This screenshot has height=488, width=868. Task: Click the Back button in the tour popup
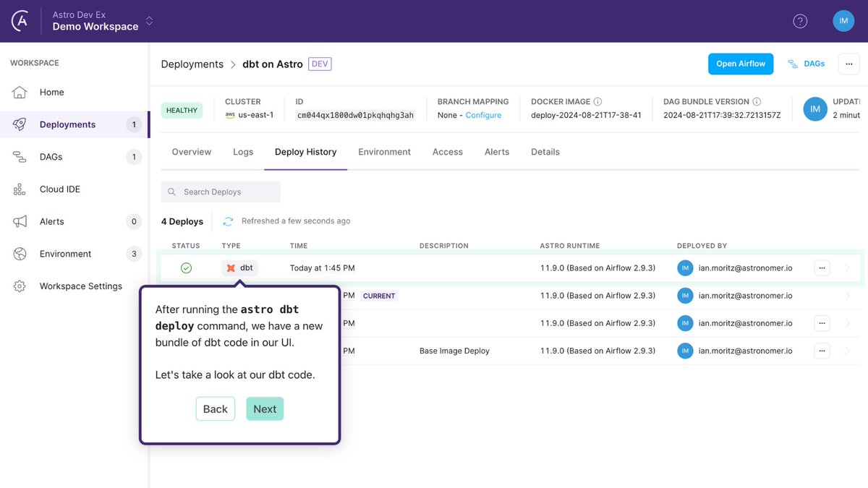pyautogui.click(x=216, y=409)
